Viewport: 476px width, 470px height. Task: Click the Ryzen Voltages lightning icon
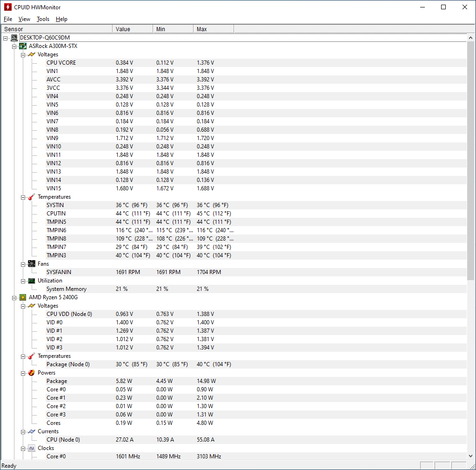click(32, 306)
